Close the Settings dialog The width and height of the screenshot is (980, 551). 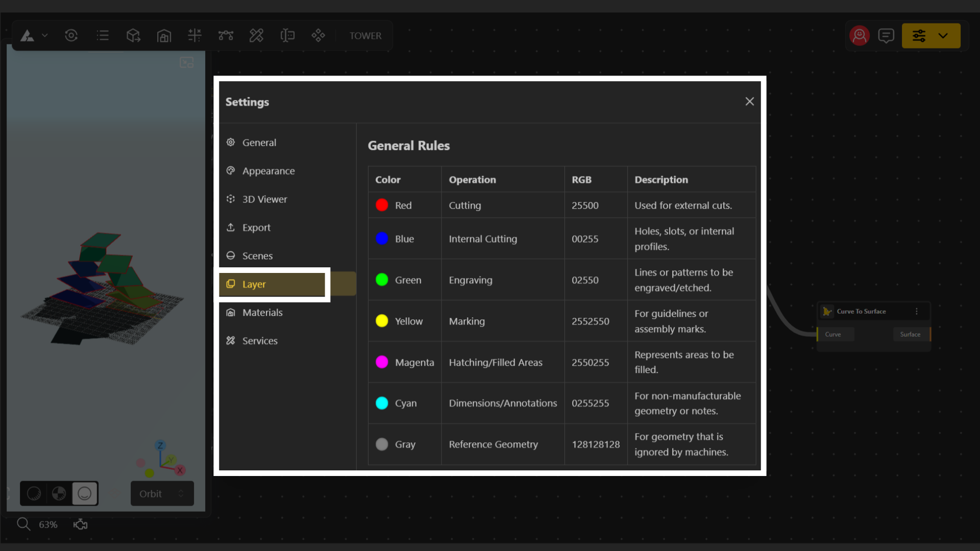pos(749,102)
